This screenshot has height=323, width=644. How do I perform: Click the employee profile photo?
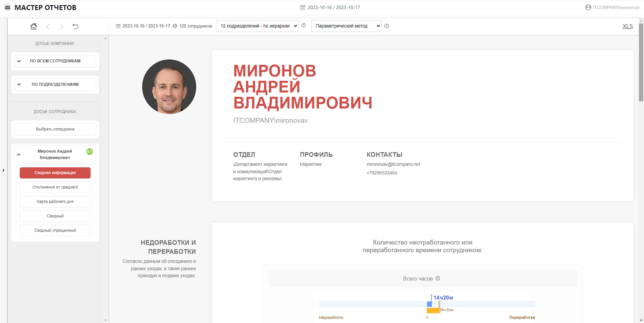point(169,87)
